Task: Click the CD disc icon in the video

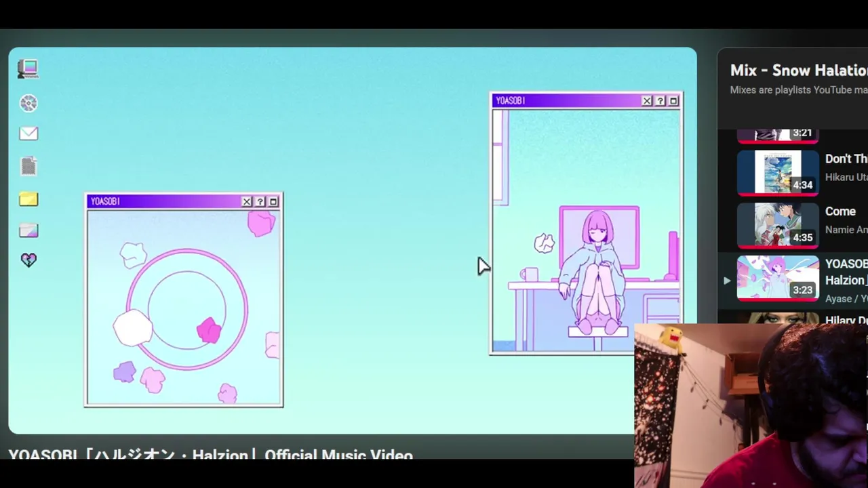Action: 28,103
